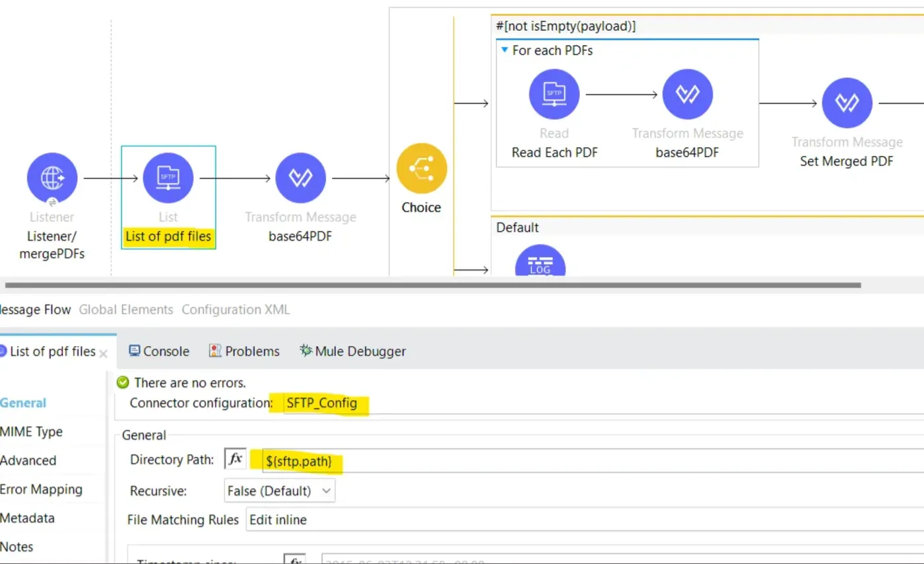The height and width of the screenshot is (564, 924).
Task: Select the yellow Choice router icon
Action: tap(422, 168)
